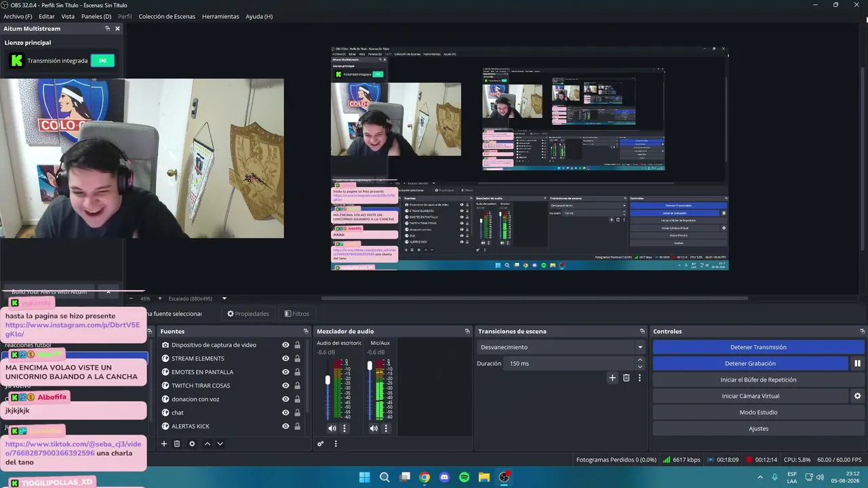Open audio mixer panel three-dot menu

[336, 444]
